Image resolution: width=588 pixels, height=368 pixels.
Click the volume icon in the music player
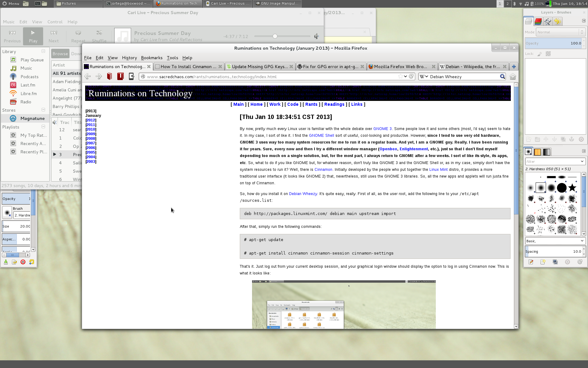[316, 36]
